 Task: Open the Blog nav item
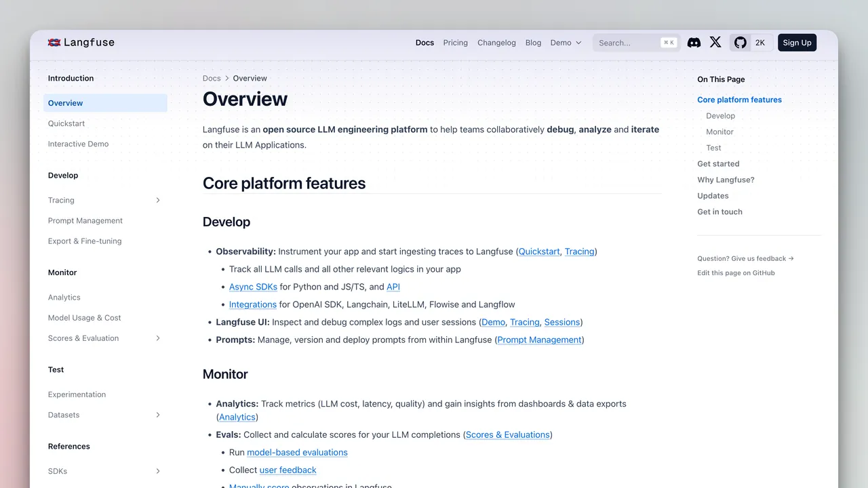(x=533, y=43)
